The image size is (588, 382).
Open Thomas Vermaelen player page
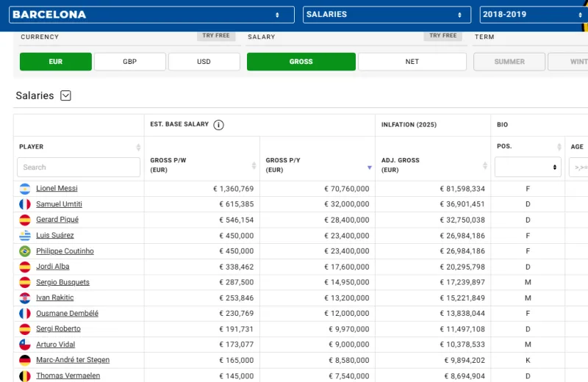[x=68, y=375]
